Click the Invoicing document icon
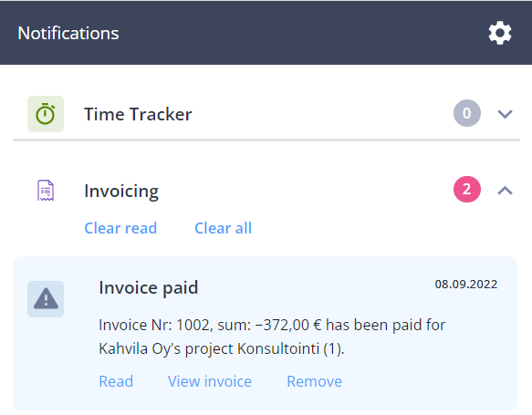This screenshot has height=415, width=532. coord(46,191)
